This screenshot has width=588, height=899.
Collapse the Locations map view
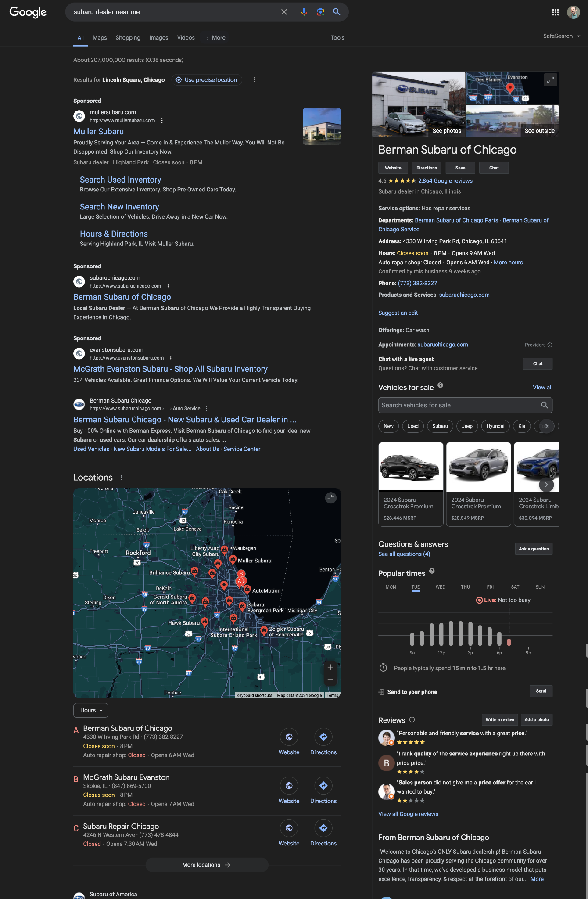click(331, 498)
